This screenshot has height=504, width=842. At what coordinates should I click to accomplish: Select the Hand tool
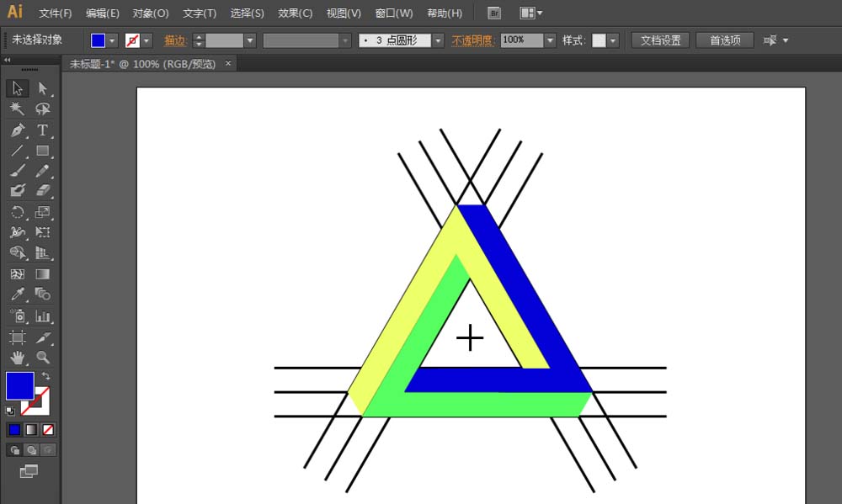point(17,357)
